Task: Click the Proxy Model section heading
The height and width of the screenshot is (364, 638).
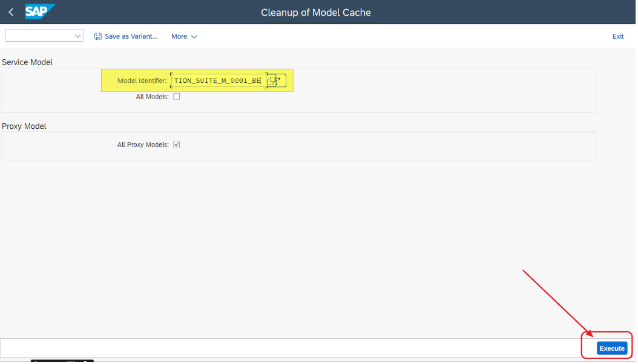Action: click(x=24, y=126)
